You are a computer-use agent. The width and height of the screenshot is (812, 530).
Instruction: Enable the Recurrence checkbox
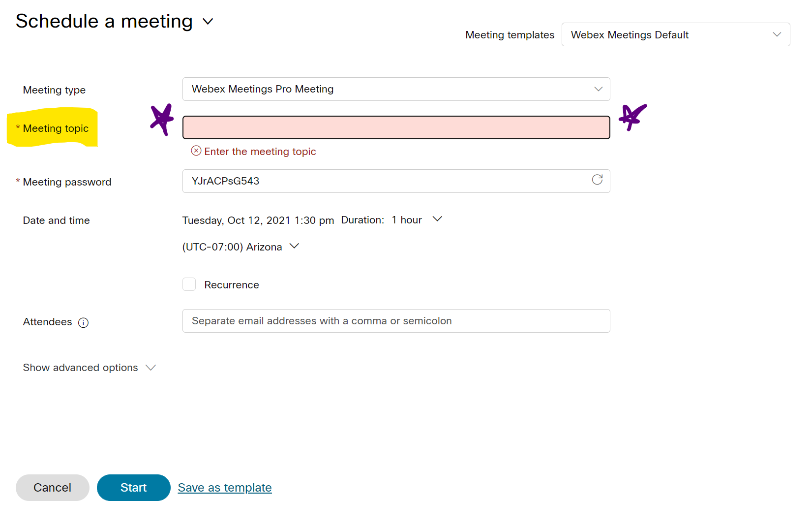(x=189, y=284)
